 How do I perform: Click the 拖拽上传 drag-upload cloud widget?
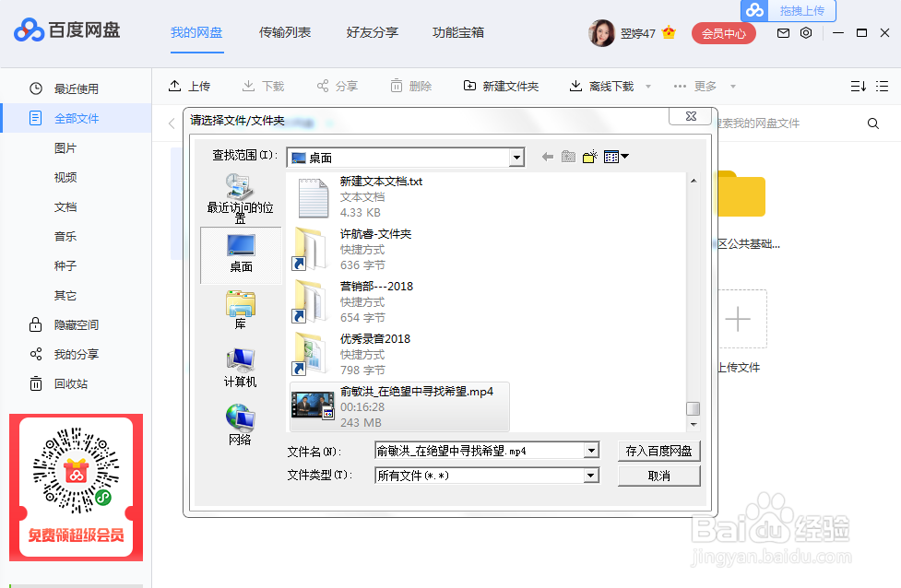click(x=788, y=10)
